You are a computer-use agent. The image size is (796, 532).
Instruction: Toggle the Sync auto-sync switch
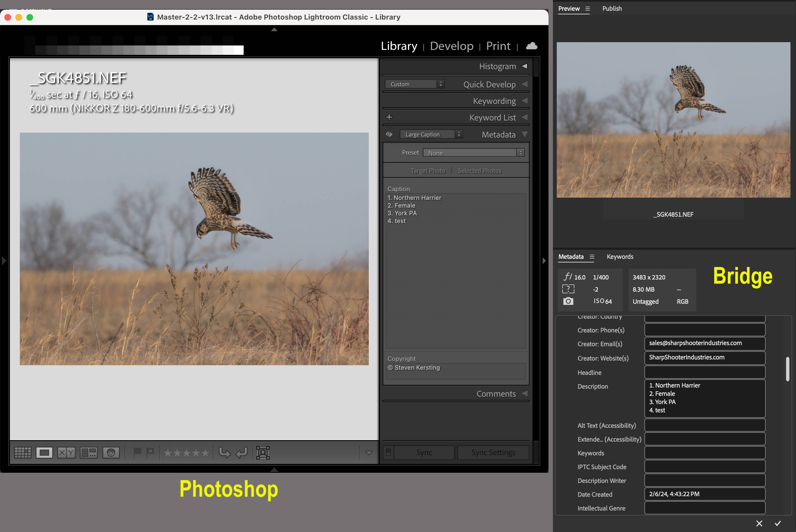click(388, 452)
